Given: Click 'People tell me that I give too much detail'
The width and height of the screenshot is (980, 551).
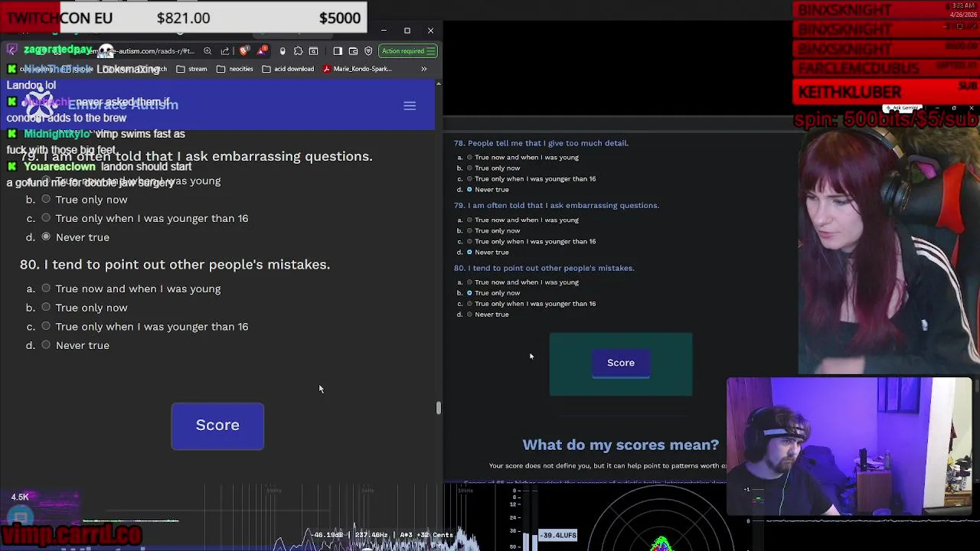Looking at the screenshot, I should pos(548,143).
